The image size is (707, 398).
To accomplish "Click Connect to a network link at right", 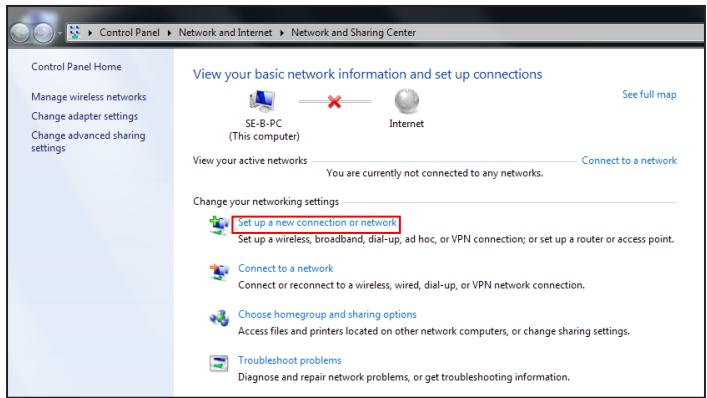I will [x=629, y=160].
